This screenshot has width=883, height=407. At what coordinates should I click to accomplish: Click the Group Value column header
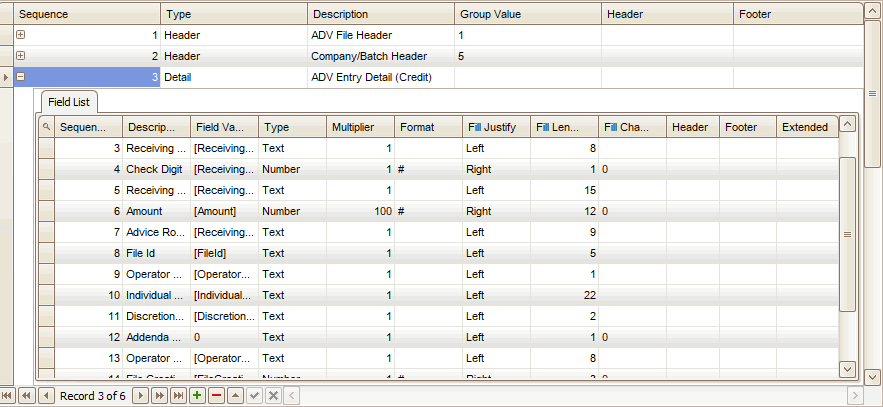526,15
